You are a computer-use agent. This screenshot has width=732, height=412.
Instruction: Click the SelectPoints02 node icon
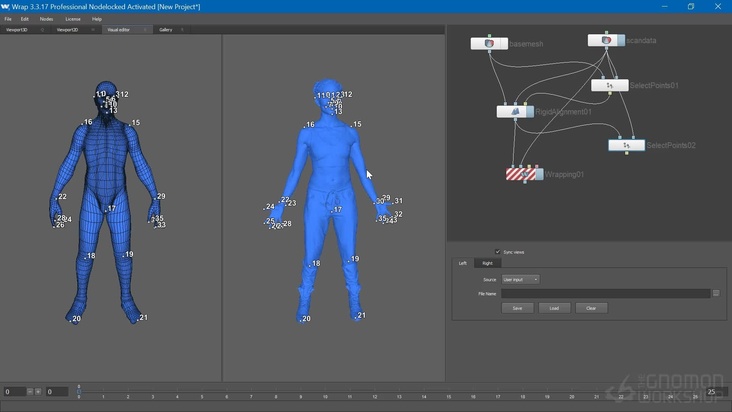point(626,146)
